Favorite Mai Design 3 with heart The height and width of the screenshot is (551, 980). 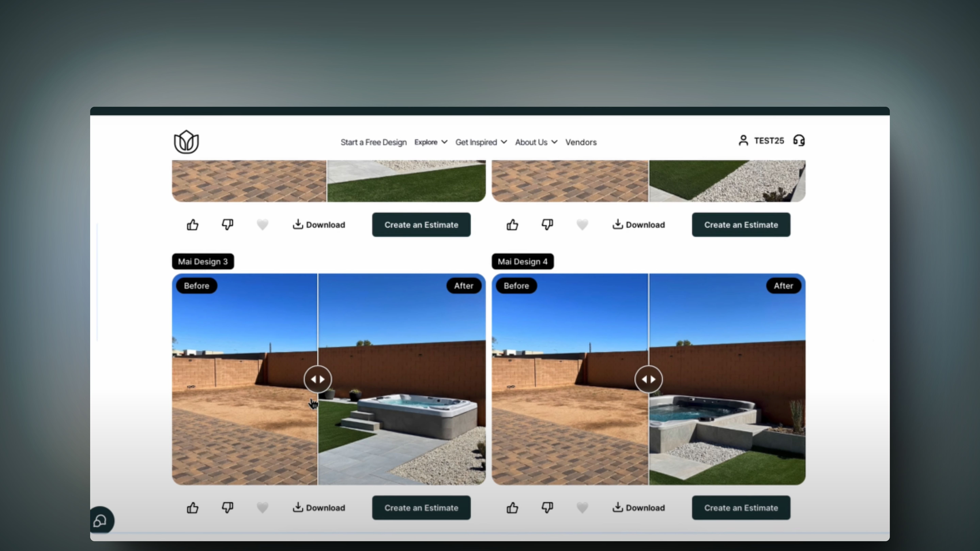263,508
